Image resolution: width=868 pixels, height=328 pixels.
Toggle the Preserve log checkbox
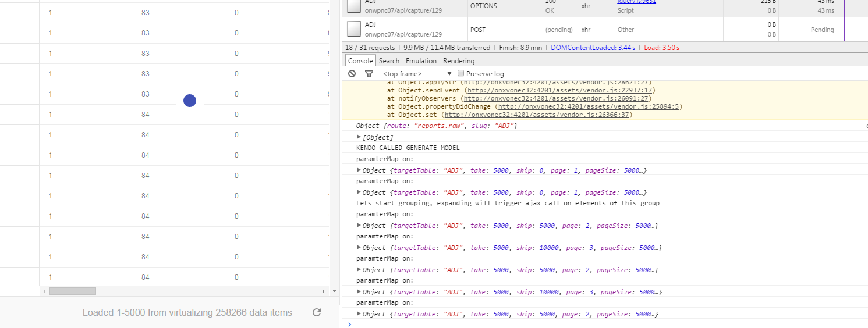pos(461,73)
